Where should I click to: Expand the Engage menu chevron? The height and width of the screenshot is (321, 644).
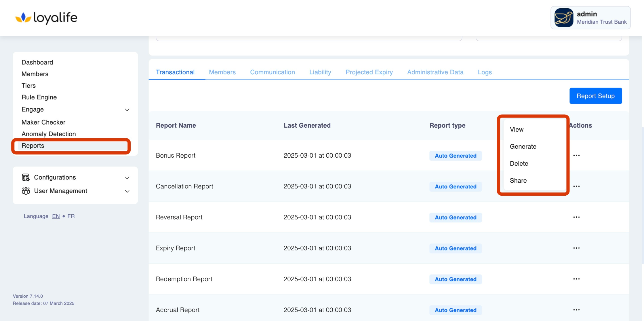(x=127, y=110)
